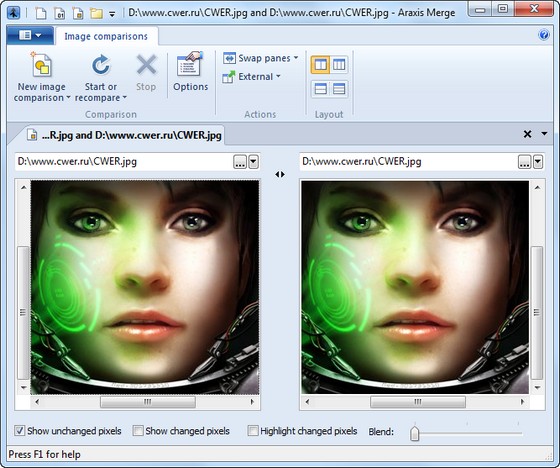Create new image comparison from quick toolbar

[78, 13]
